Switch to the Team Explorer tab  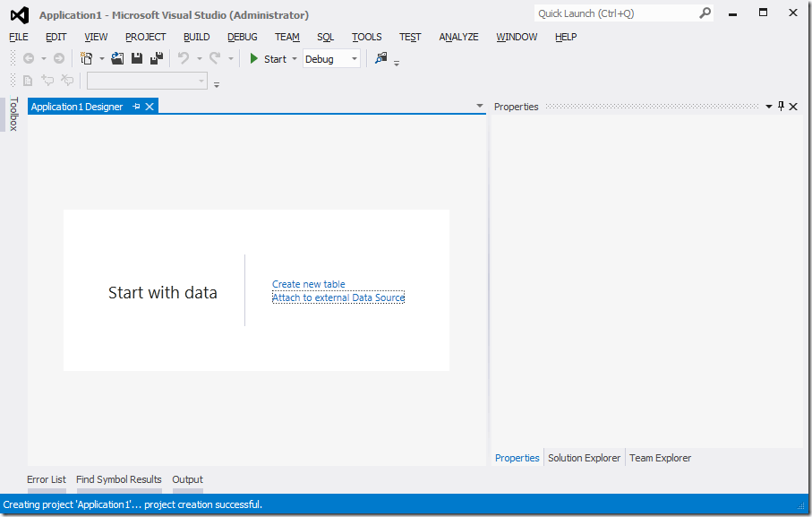tap(661, 458)
